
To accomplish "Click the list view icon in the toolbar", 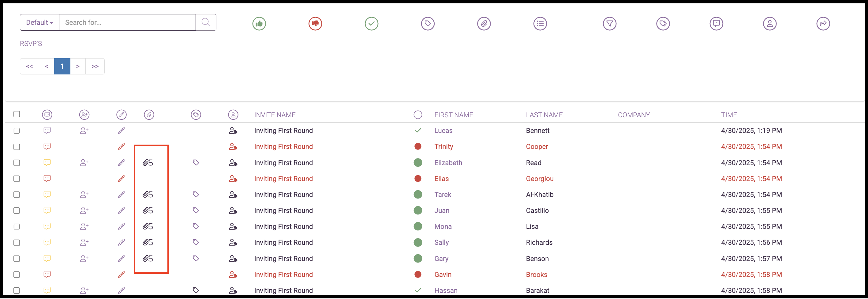I will point(540,24).
